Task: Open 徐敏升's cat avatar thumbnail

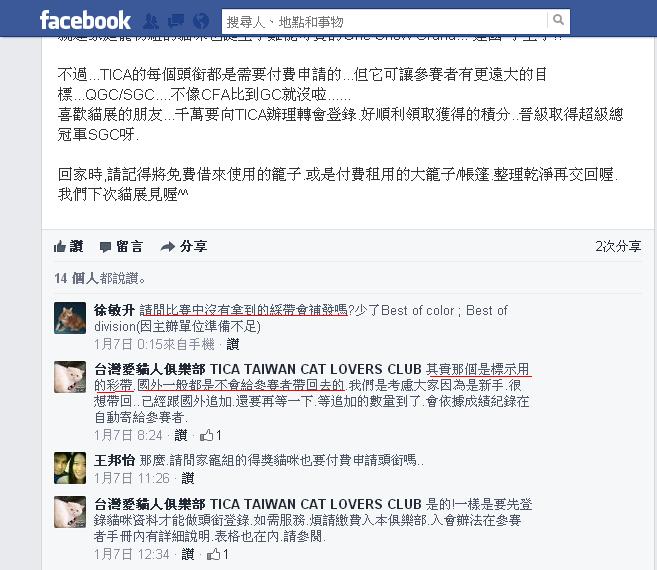Action: click(x=70, y=318)
